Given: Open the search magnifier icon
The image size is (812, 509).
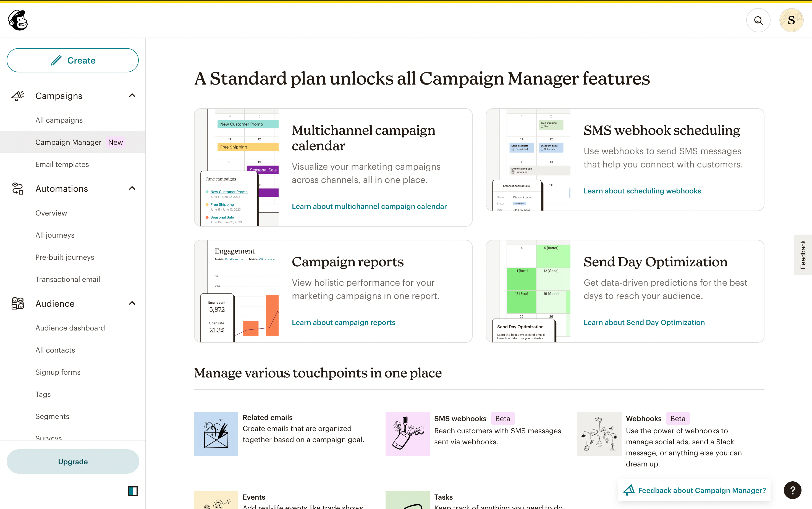Looking at the screenshot, I should click(x=758, y=20).
